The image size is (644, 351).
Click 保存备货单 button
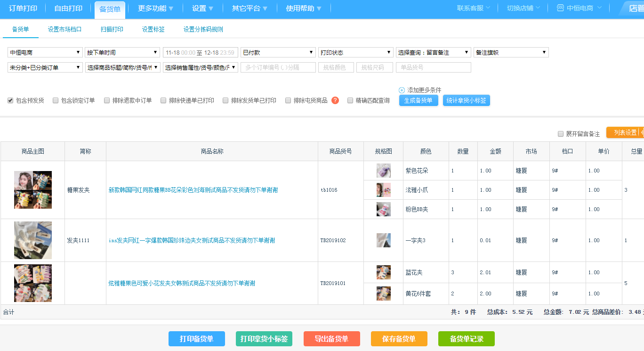pyautogui.click(x=399, y=339)
